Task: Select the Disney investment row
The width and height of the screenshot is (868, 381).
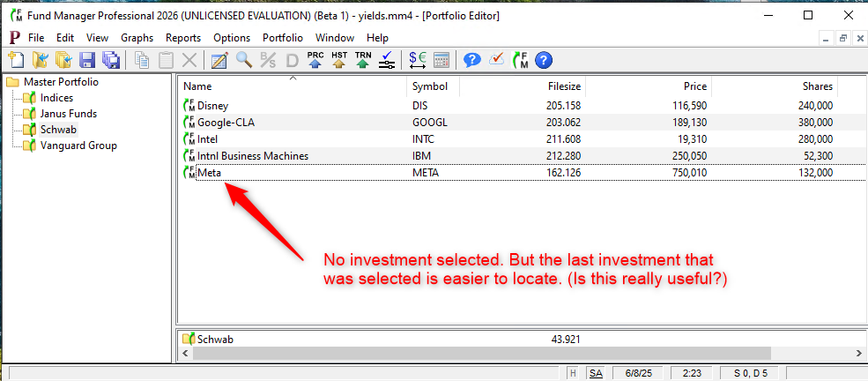Action: click(522, 106)
